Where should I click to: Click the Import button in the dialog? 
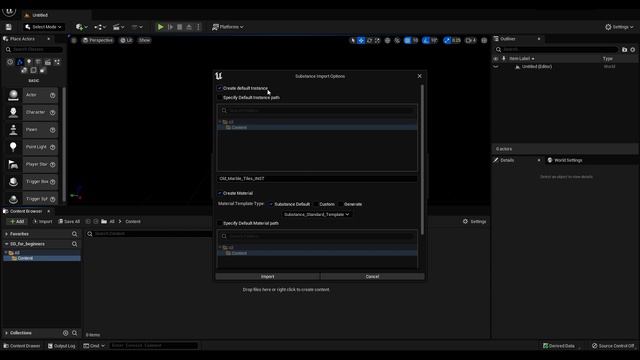point(267,277)
